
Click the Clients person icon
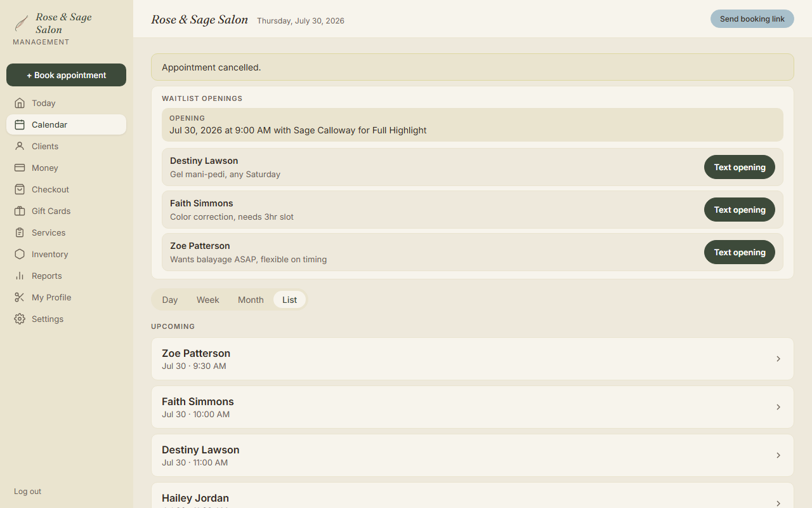(20, 146)
